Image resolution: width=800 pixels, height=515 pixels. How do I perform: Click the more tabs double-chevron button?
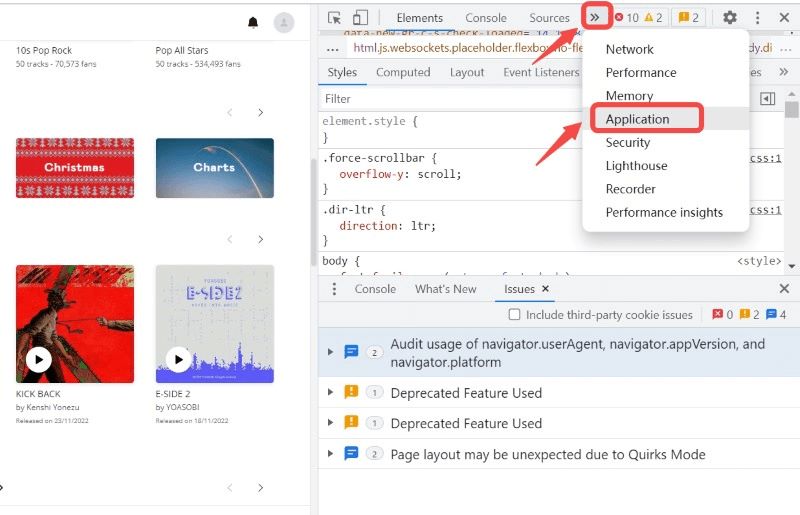(595, 17)
